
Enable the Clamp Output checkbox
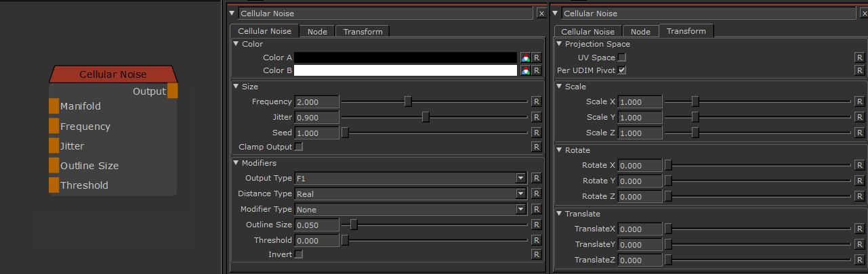pyautogui.click(x=298, y=147)
